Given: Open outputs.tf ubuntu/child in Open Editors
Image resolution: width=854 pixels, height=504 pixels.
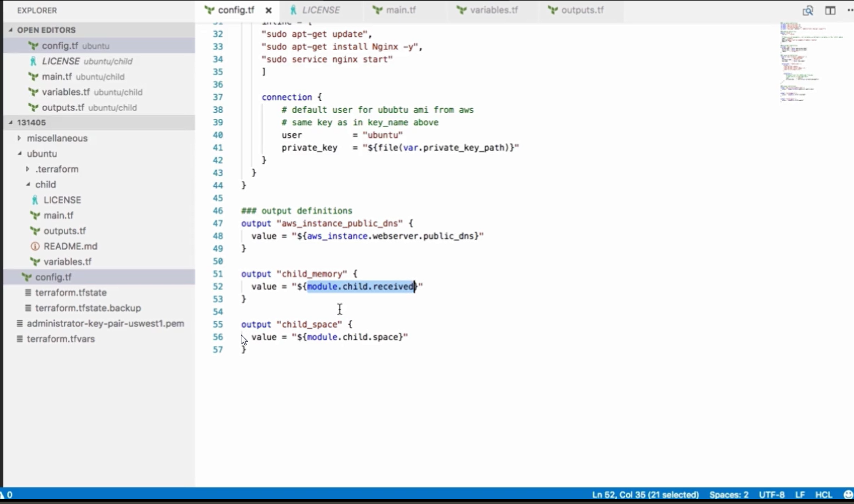Looking at the screenshot, I should [x=99, y=108].
